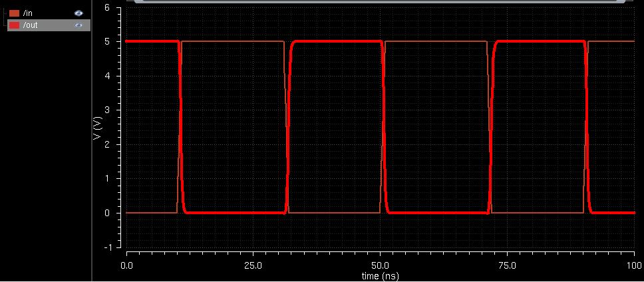Screen dimensions: 644x282
Task: Select the /out signal legend entry
Action: [49, 25]
